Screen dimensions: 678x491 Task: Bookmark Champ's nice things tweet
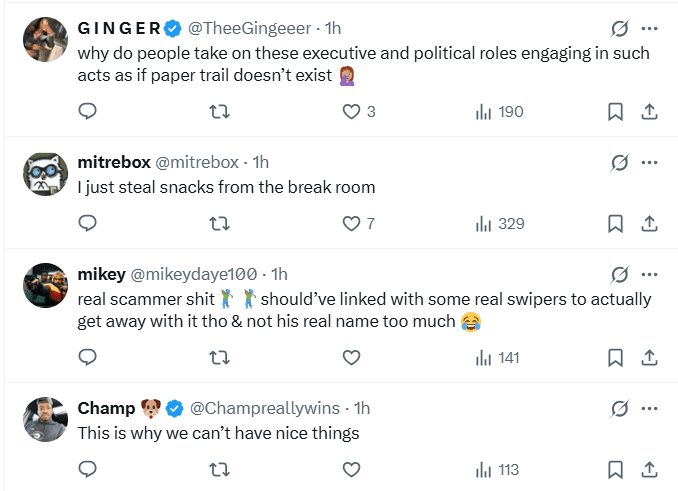click(x=616, y=469)
